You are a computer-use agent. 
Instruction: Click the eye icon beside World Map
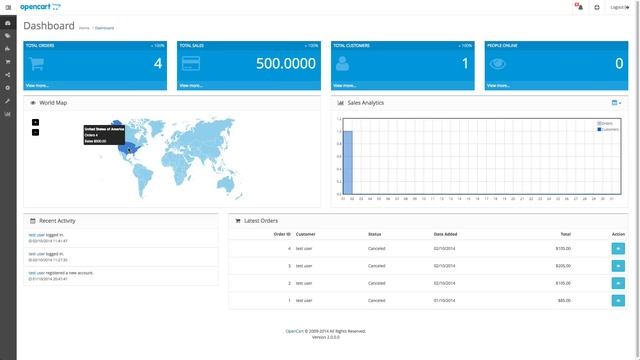[x=33, y=103]
